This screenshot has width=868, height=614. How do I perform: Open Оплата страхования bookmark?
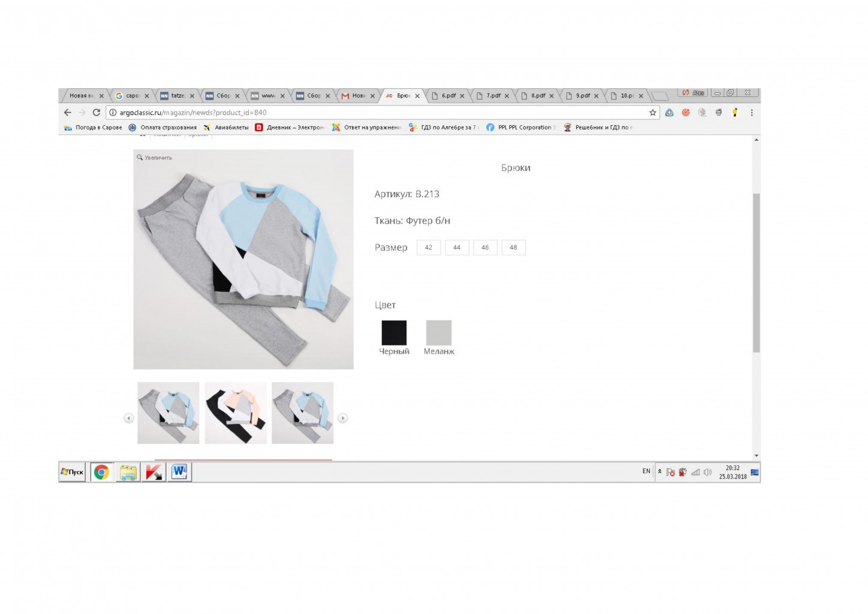click(163, 128)
